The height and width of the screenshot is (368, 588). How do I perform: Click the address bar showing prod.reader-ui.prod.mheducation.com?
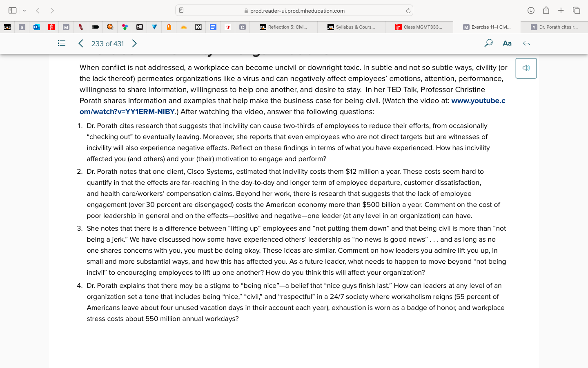[294, 11]
